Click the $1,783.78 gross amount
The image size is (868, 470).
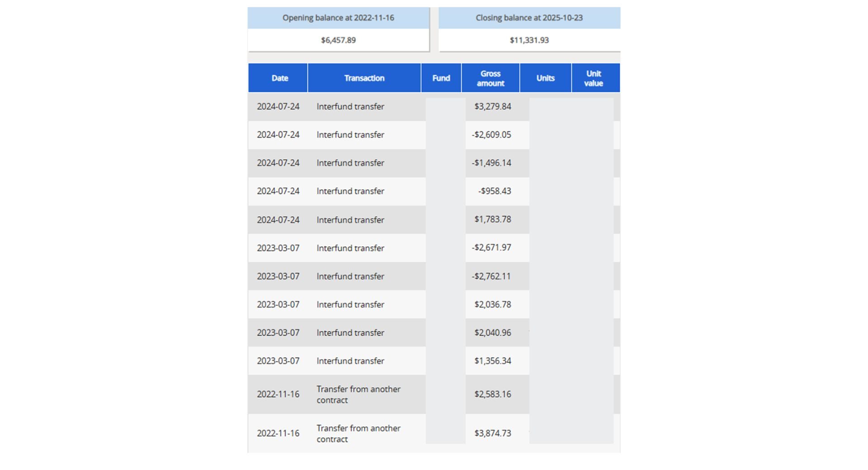coord(492,219)
